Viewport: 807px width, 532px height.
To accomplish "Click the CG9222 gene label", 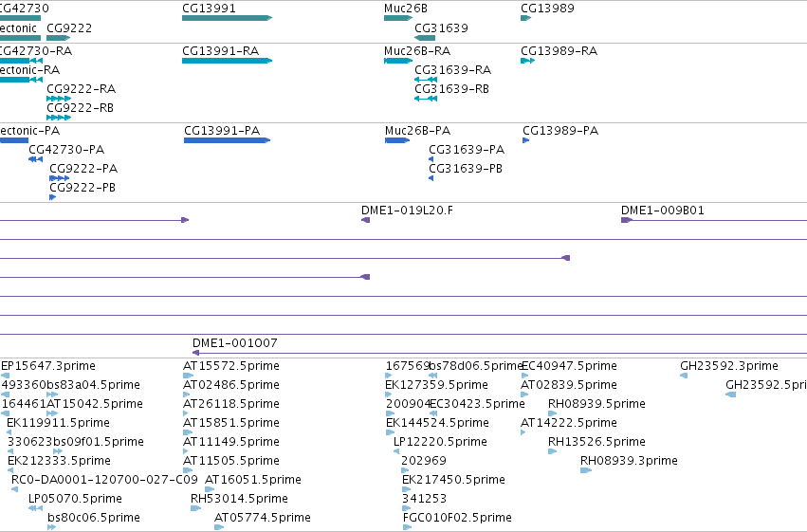I will [x=69, y=28].
